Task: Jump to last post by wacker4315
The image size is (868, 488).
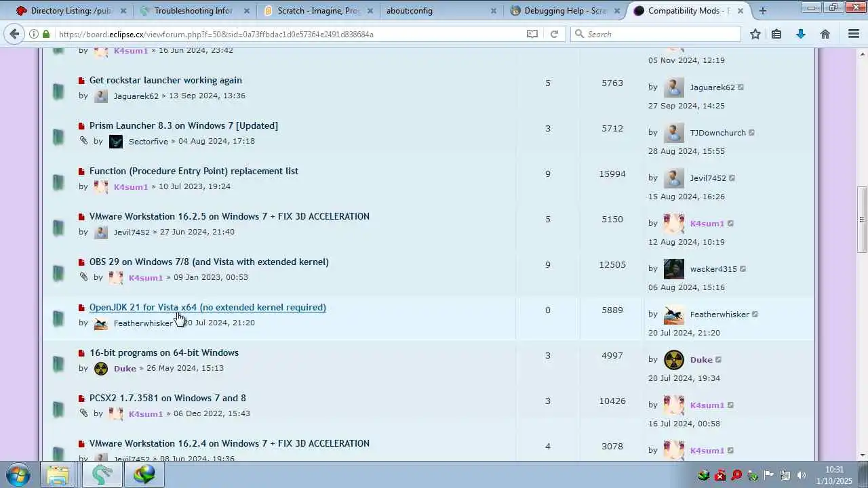Action: coord(743,269)
